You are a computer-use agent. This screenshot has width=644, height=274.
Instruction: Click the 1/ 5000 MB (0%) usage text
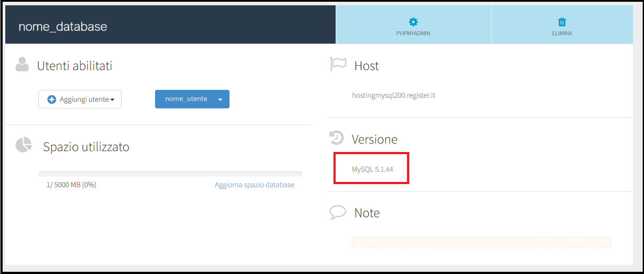coord(71,185)
